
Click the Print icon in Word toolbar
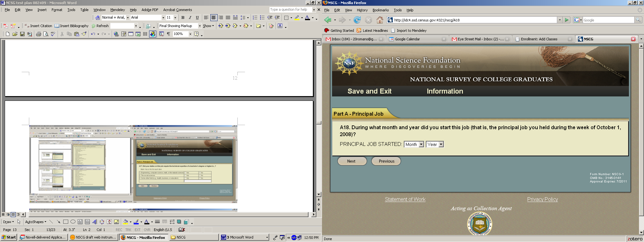pos(38,34)
